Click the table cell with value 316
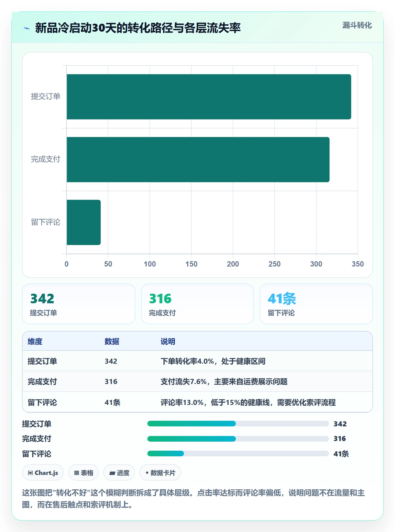395x532 pixels. pos(111,381)
